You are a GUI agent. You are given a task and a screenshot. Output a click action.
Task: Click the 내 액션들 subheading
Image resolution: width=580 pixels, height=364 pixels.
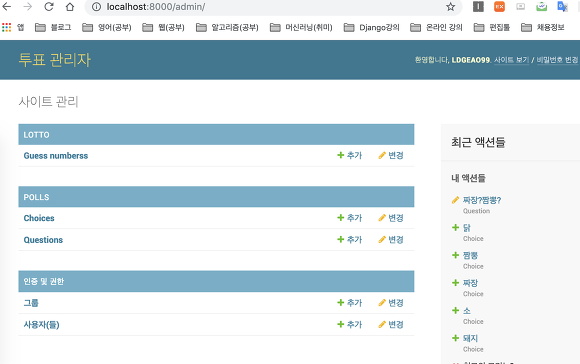pos(468,178)
